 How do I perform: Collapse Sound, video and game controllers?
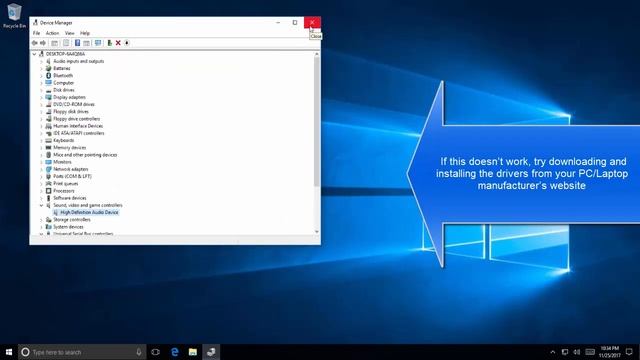[x=41, y=205]
